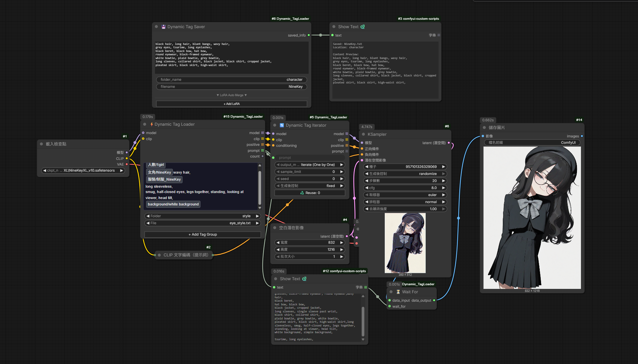Image resolution: width=638 pixels, height=364 pixels.
Task: Open the File eye_style.txt dropdown
Action: [203, 223]
